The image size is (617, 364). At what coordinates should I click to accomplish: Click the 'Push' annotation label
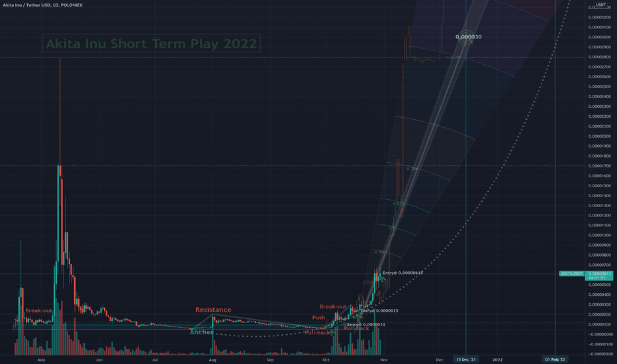318,317
